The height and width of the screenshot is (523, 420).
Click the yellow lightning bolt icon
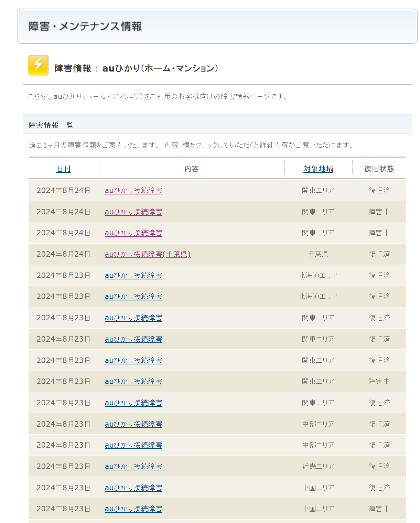38,65
